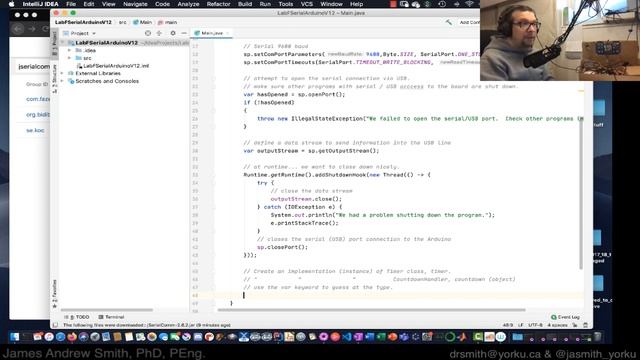This screenshot has width=640, height=360.
Task: Select the LabFSerialArduinoV12.iml file
Action: pos(113,66)
